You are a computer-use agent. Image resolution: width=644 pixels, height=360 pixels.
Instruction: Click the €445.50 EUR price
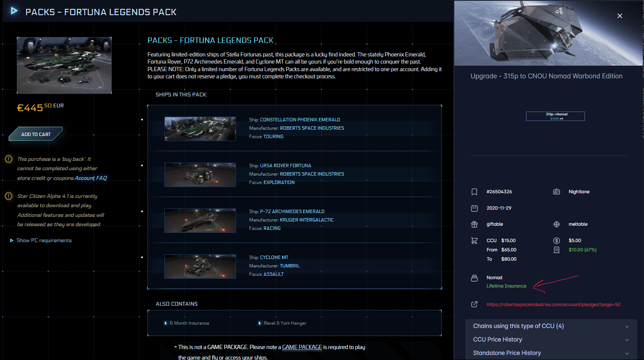click(x=40, y=107)
